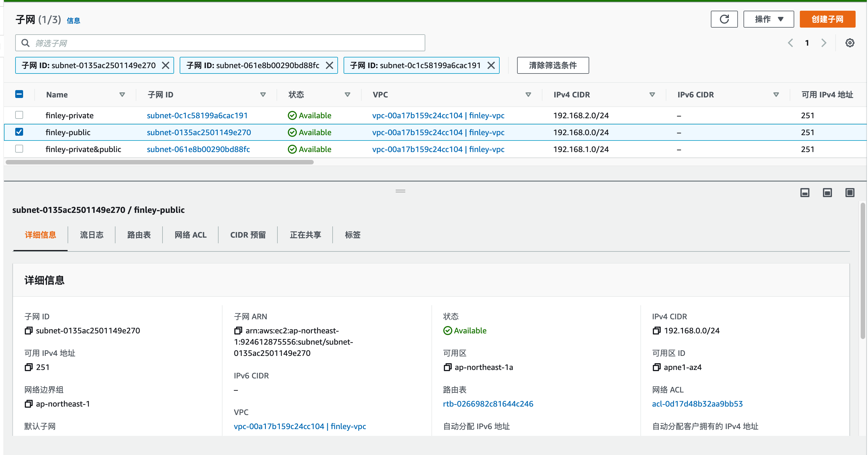Click the refresh subnets icon button
The width and height of the screenshot is (868, 455).
coord(724,19)
